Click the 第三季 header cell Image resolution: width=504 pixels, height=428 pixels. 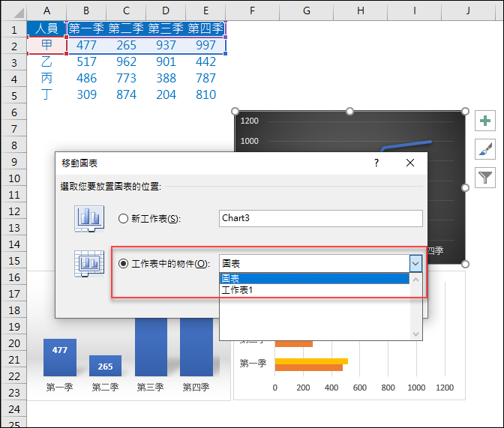(166, 29)
